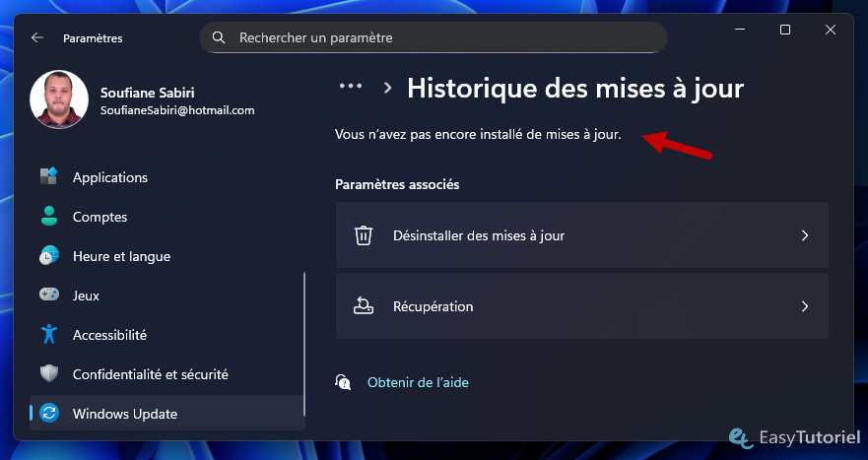Click the Jeux gamepad icon

click(x=49, y=296)
